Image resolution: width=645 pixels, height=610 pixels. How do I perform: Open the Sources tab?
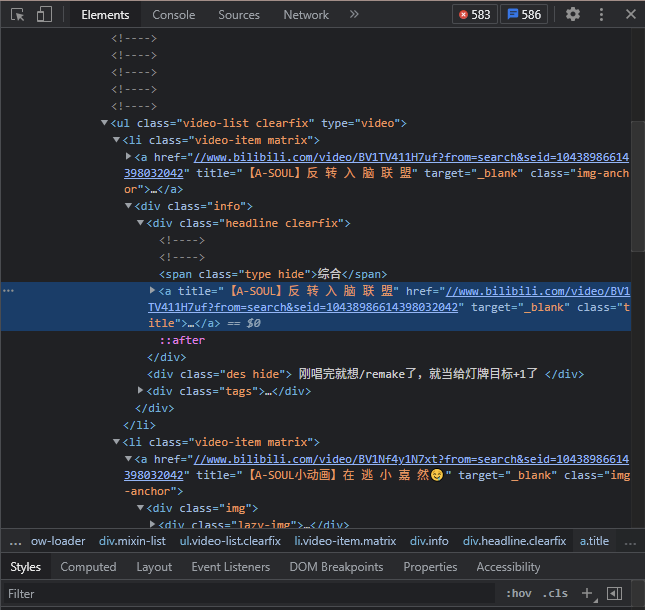pos(239,15)
